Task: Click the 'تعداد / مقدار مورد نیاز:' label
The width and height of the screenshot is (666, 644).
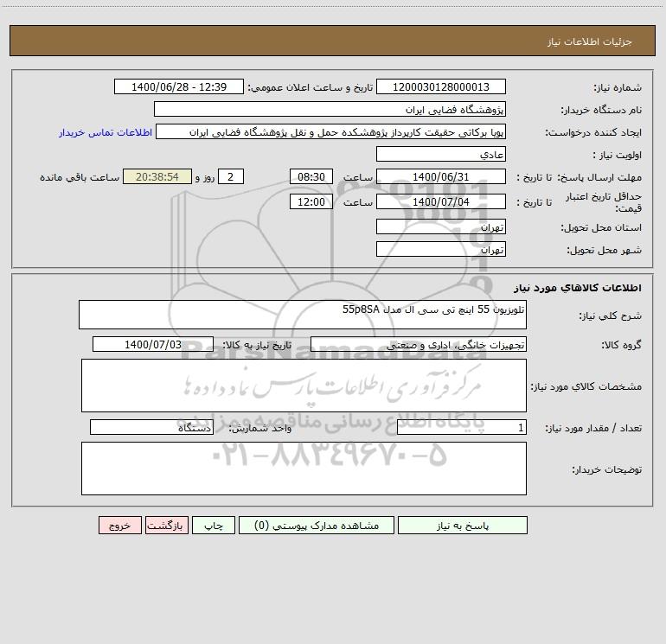Action: click(593, 429)
